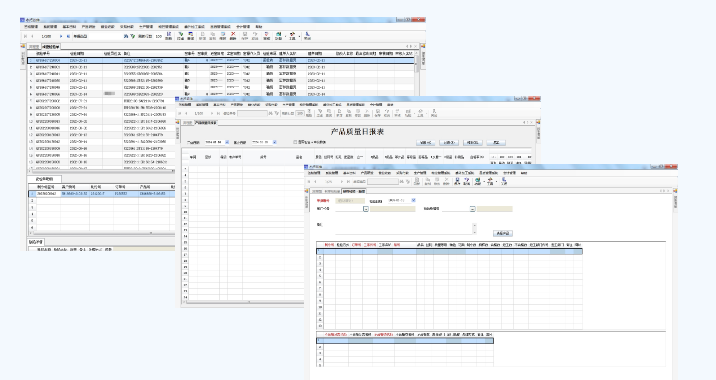Click the print icon in the front window toolbar
The width and height of the screenshot is (716, 380).
477,181
